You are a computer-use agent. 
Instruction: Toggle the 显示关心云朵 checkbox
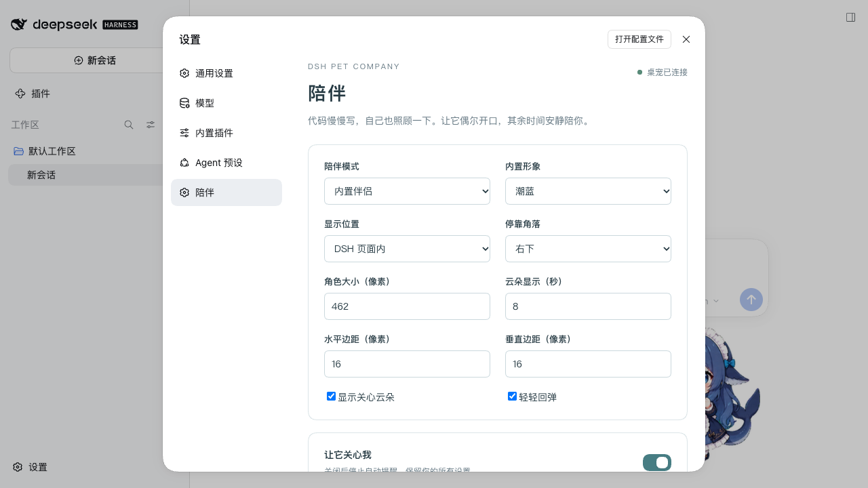331,396
